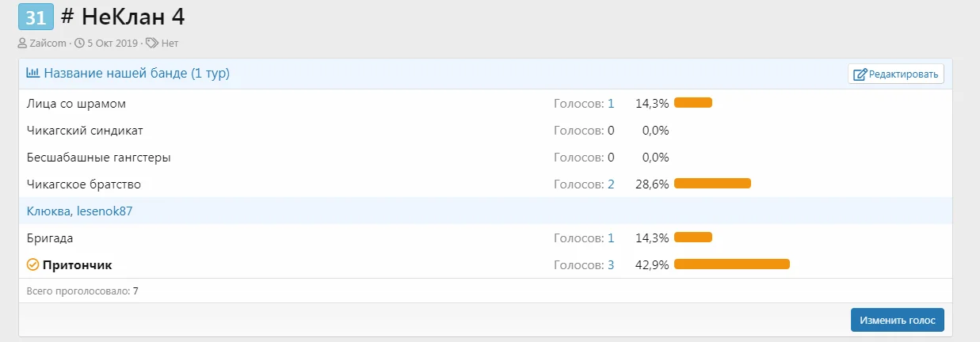Viewport: 980px width, 342px height.
Task: Expand voter count for Притончик
Action: click(610, 264)
